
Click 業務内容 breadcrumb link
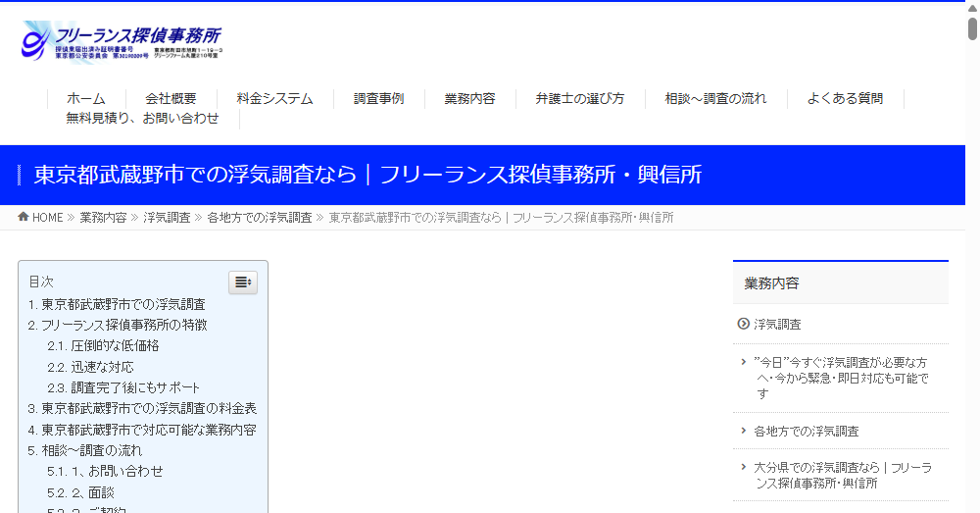click(x=103, y=218)
